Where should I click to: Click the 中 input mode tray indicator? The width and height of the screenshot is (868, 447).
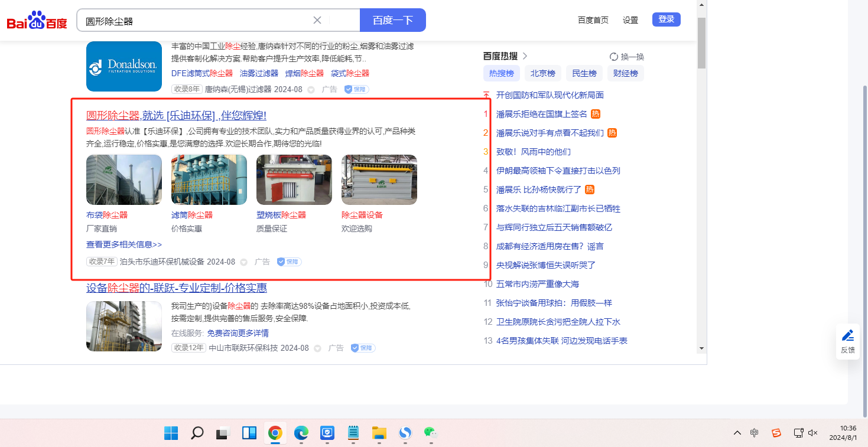tap(755, 433)
